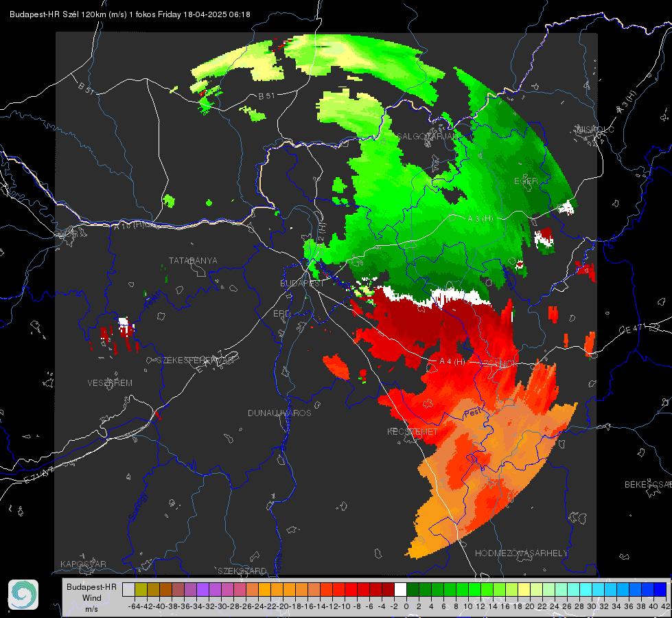Pick the gray first swatch of the legend
This screenshot has height=618, width=672.
[x=128, y=589]
